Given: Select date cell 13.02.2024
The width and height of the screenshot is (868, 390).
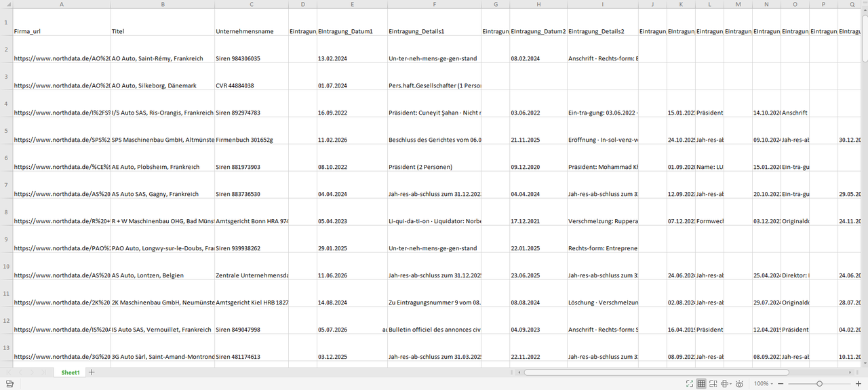Looking at the screenshot, I should (x=352, y=50).
